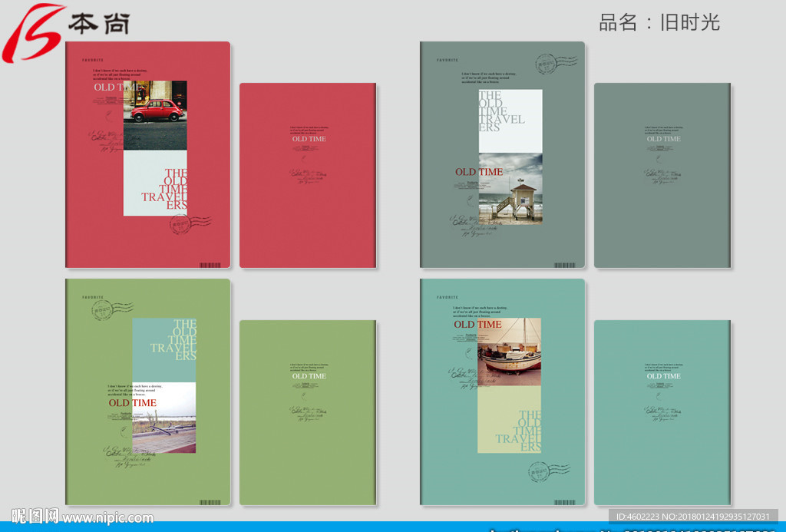Screen dimensions: 786x532
Task: Click OLD TIME text on gray back cover
Action: [663, 139]
